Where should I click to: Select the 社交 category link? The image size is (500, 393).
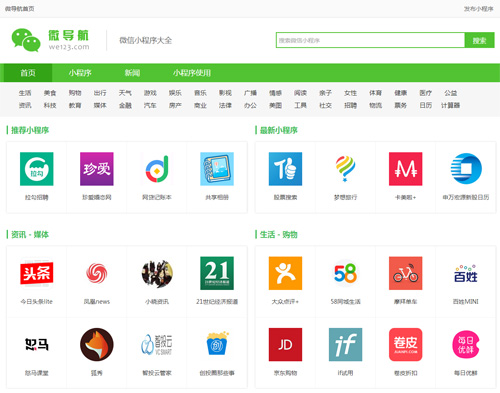point(325,105)
